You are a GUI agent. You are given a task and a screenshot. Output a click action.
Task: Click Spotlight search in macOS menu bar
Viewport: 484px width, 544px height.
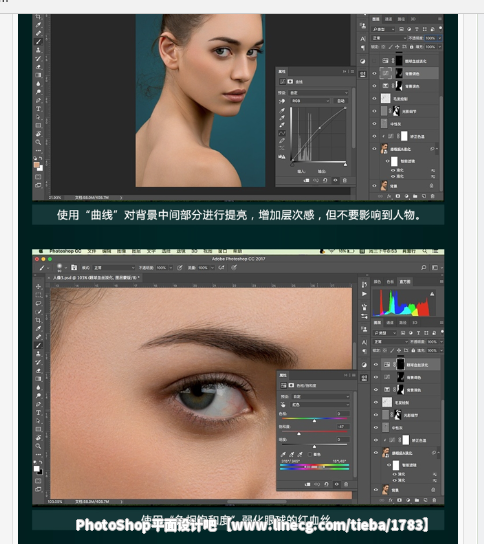click(425, 251)
